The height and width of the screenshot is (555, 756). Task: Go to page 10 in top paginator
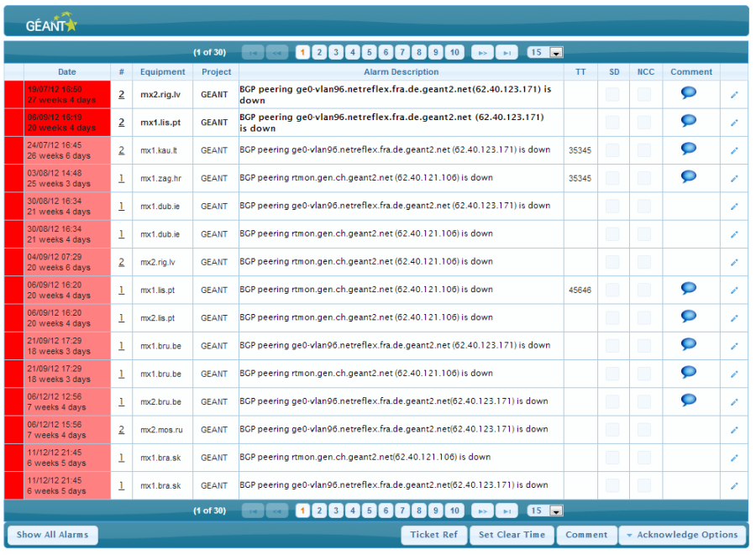454,53
